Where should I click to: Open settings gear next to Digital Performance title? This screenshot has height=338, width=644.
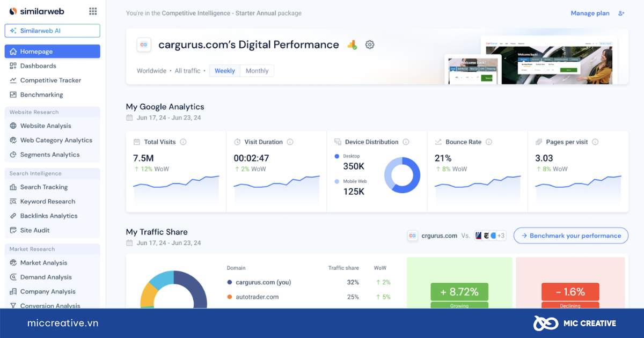pyautogui.click(x=370, y=45)
